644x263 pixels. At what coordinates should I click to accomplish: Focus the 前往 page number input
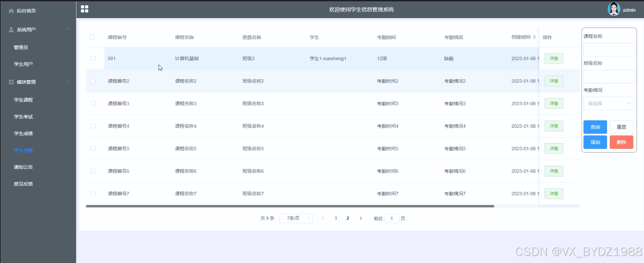click(392, 218)
